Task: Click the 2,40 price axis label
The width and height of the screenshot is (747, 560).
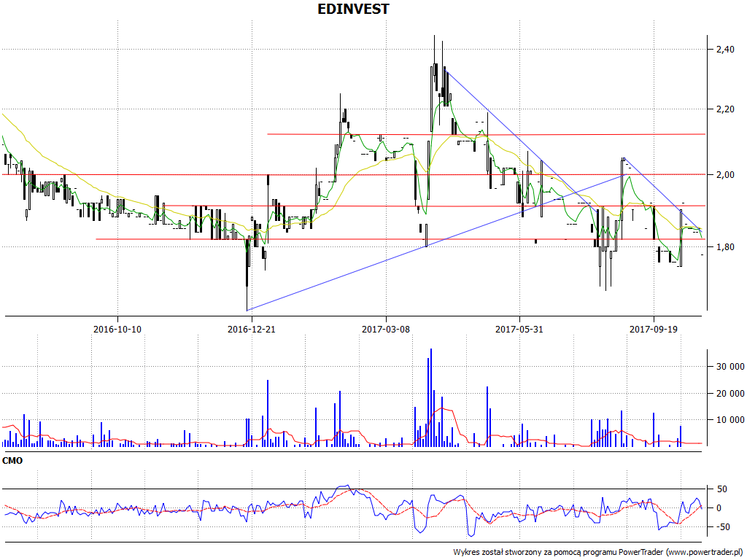Action: pos(725,49)
